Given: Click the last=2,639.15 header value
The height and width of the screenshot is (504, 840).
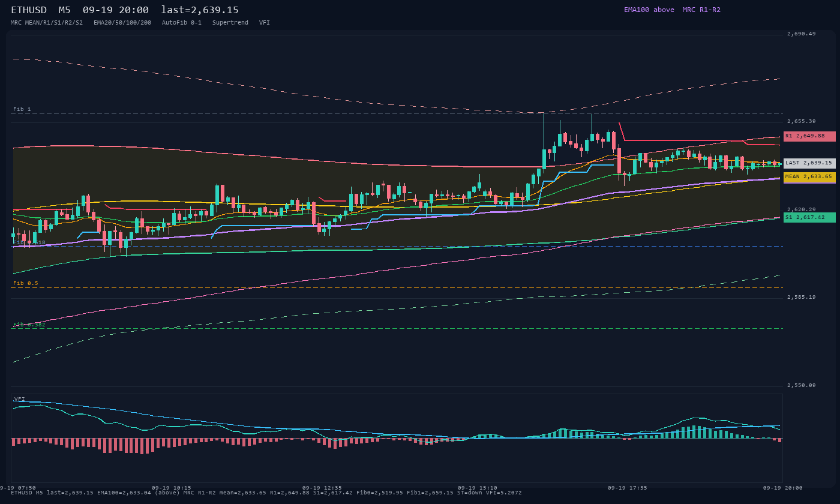Looking at the screenshot, I should coord(200,10).
